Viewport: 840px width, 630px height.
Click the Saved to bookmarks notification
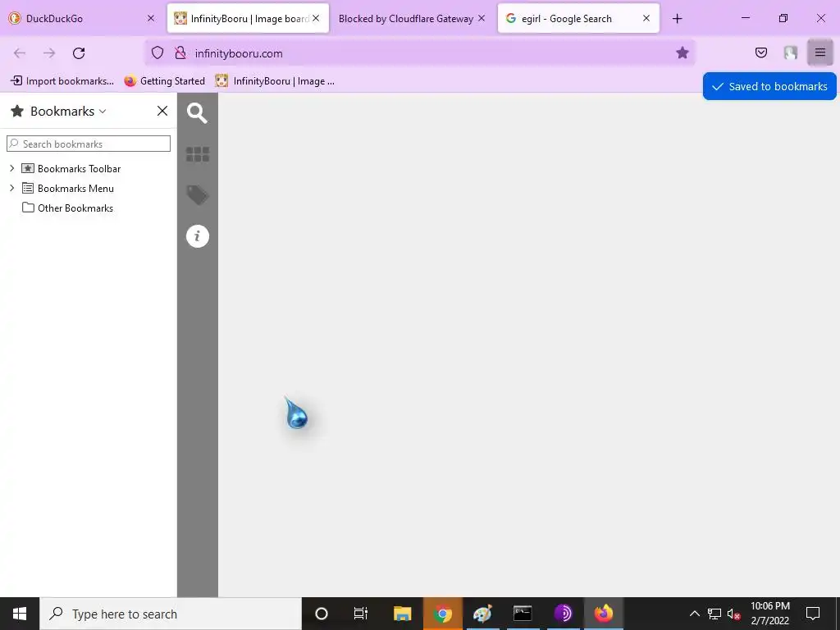pyautogui.click(x=769, y=86)
